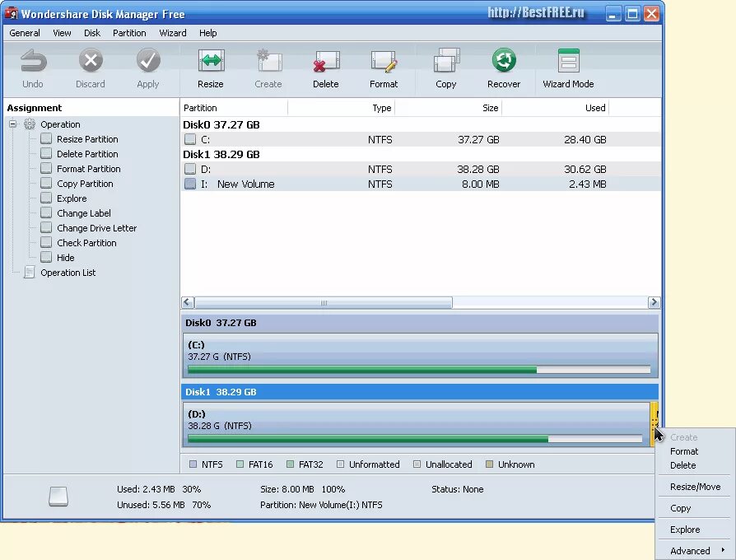The height and width of the screenshot is (560, 736).
Task: Click Delete Partition in Assignment panel
Action: pyautogui.click(x=87, y=154)
